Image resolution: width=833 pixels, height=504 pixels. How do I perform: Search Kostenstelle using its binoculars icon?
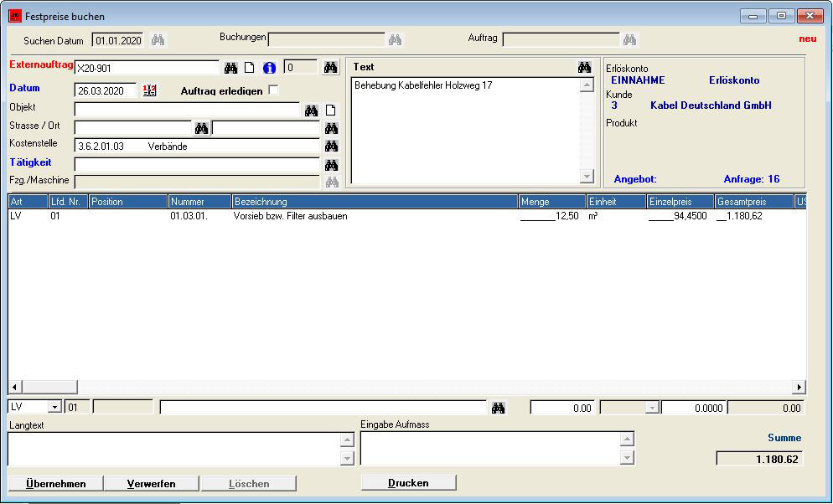331,146
